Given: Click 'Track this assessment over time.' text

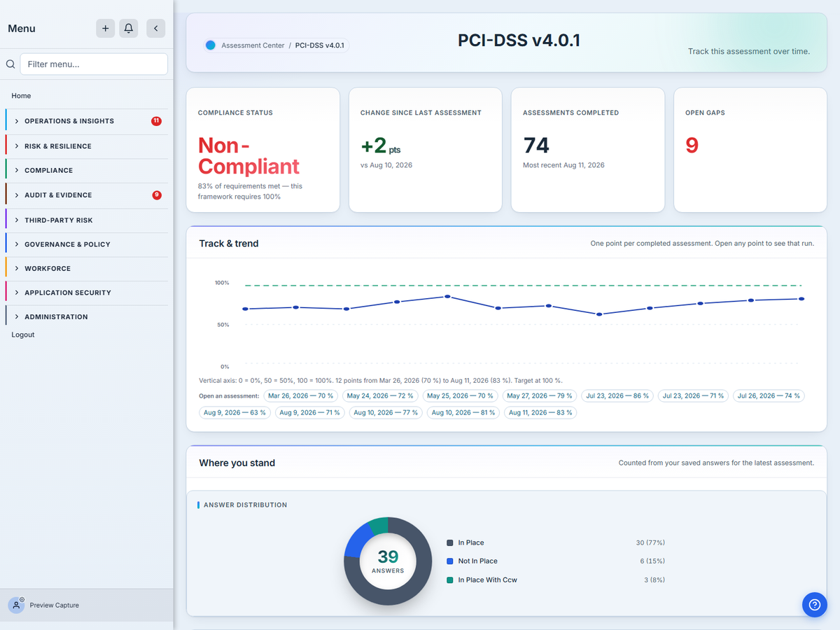Looking at the screenshot, I should pyautogui.click(x=749, y=51).
